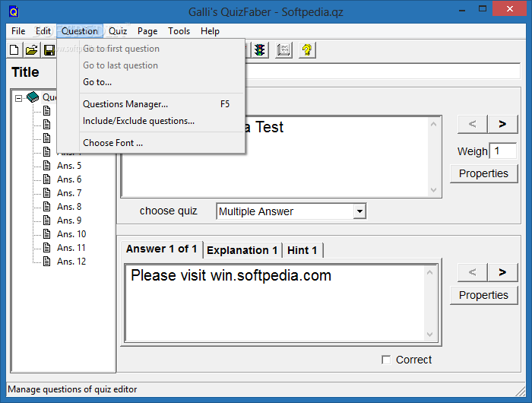Viewport: 532px width, 403px height.
Task: Open the Tools menu
Action: pyautogui.click(x=179, y=31)
